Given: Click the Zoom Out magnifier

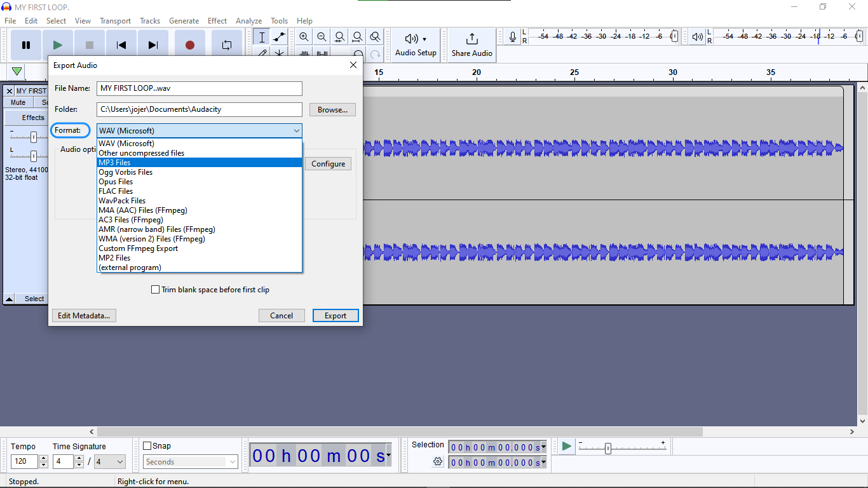Looking at the screenshot, I should (x=322, y=37).
